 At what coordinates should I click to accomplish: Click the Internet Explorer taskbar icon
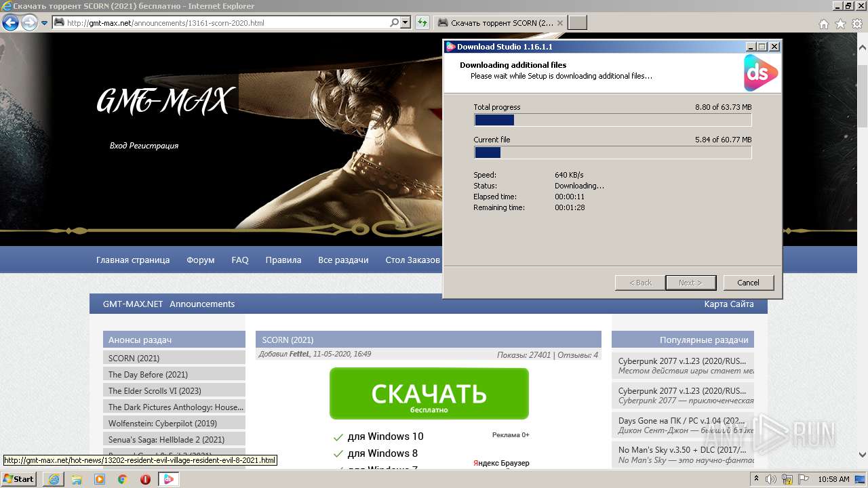[x=54, y=479]
